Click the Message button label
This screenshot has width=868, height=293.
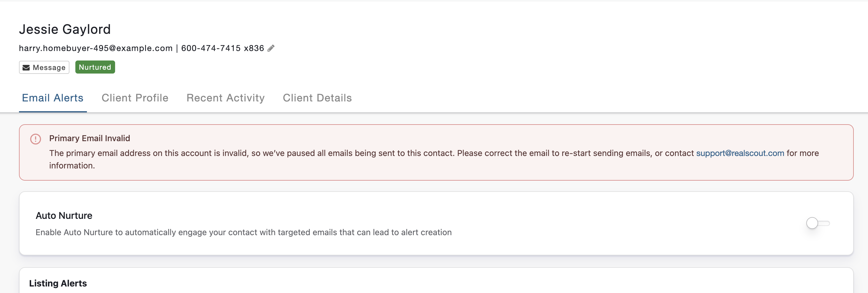(49, 68)
